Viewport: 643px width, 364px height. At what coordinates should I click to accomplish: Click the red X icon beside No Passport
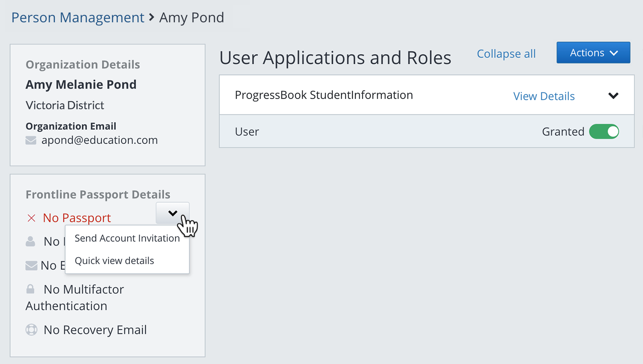pyautogui.click(x=31, y=218)
